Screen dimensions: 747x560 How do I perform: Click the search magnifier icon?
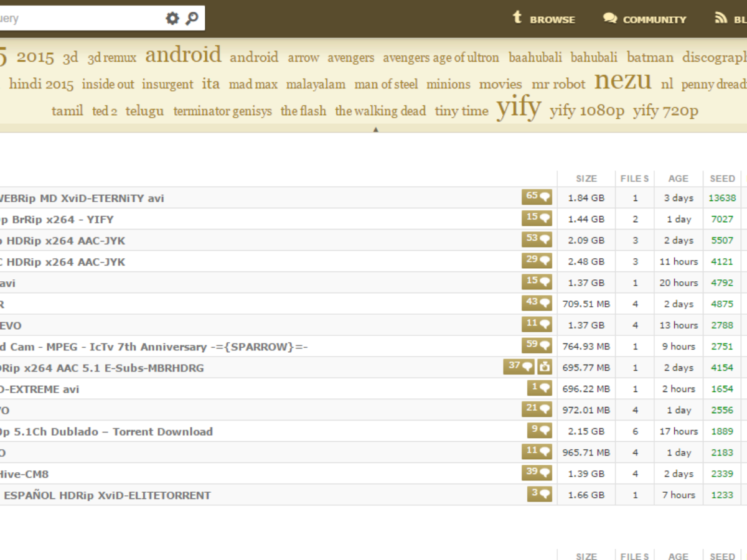192,19
